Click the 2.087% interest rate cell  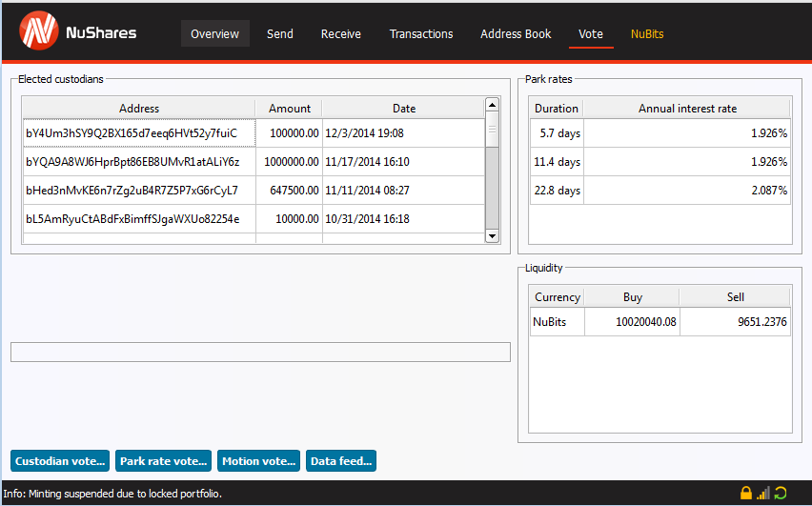[x=687, y=190]
